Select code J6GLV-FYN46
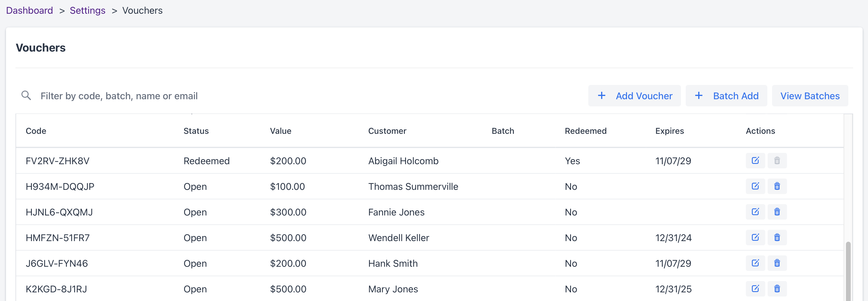Screen dimensions: 868x301 (x=57, y=263)
